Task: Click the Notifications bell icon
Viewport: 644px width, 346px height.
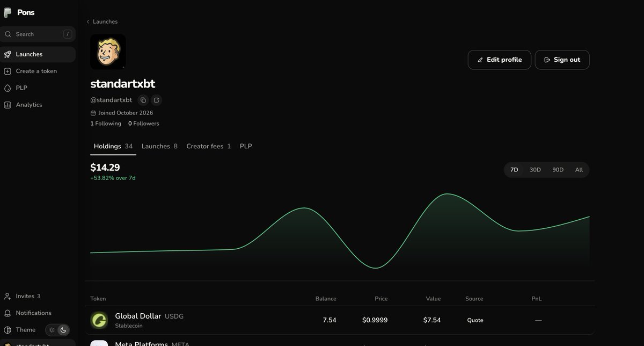Action: point(8,313)
